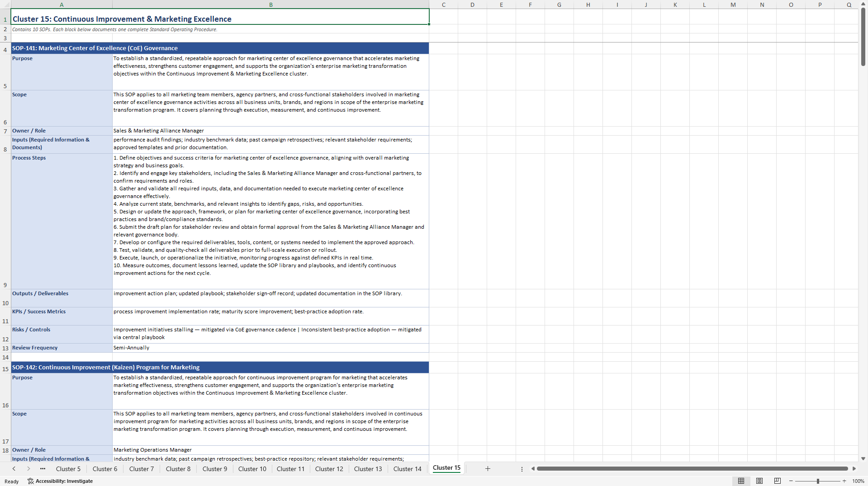Screen dimensions: 868x486
Task: Select the 'Semi-Annually' review frequency cell
Action: point(270,348)
